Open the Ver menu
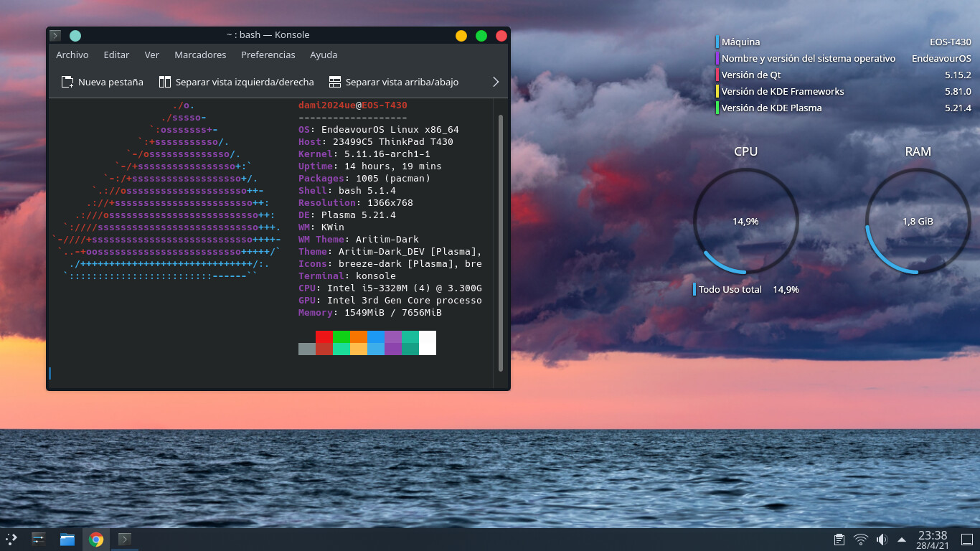This screenshot has width=980, height=551. tap(152, 55)
